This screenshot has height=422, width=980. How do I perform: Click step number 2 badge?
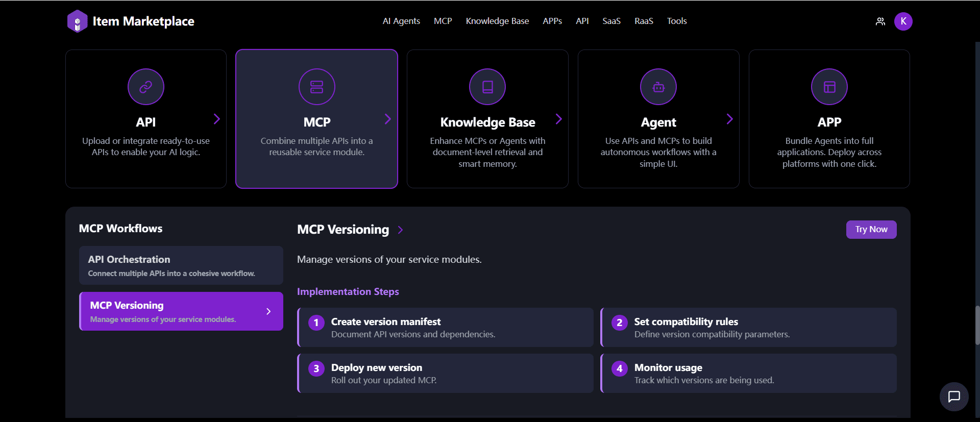tap(620, 322)
